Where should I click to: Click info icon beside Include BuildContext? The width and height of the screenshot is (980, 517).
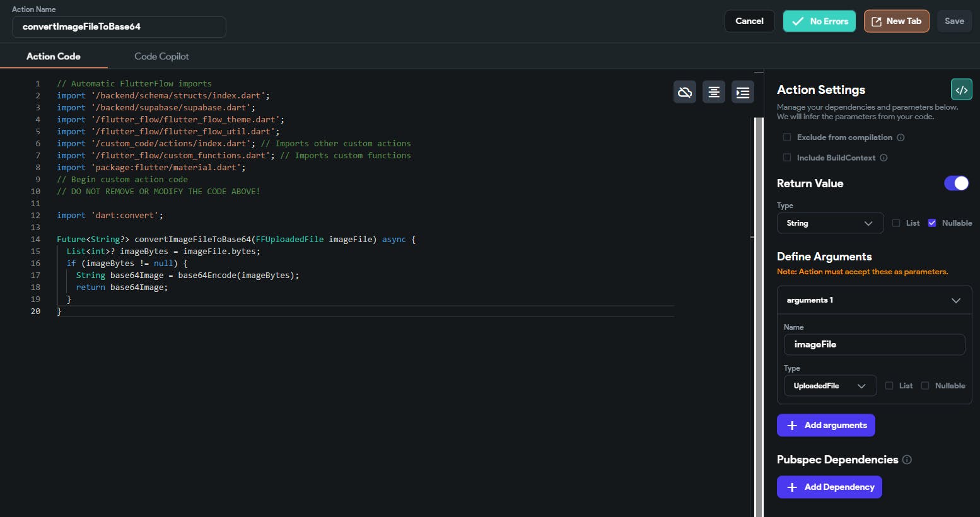click(884, 158)
